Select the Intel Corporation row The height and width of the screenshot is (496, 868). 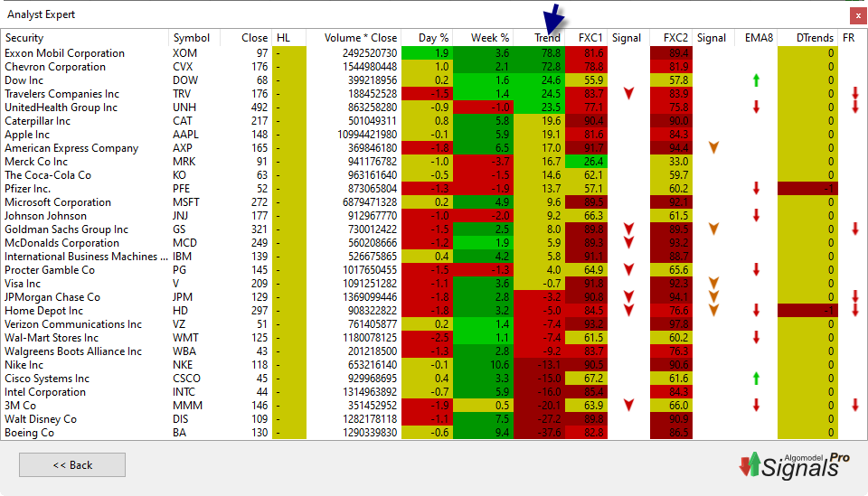(434, 391)
